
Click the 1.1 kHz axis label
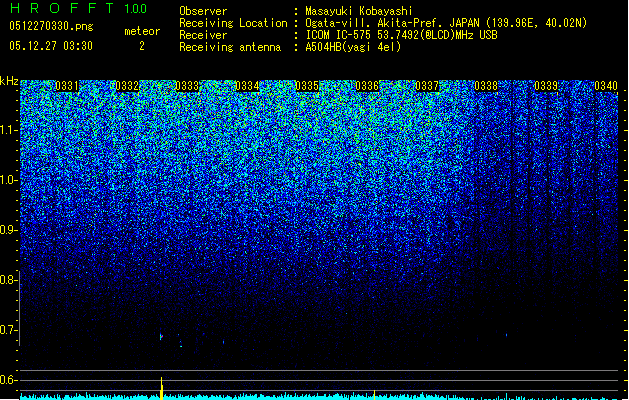[x=8, y=130]
